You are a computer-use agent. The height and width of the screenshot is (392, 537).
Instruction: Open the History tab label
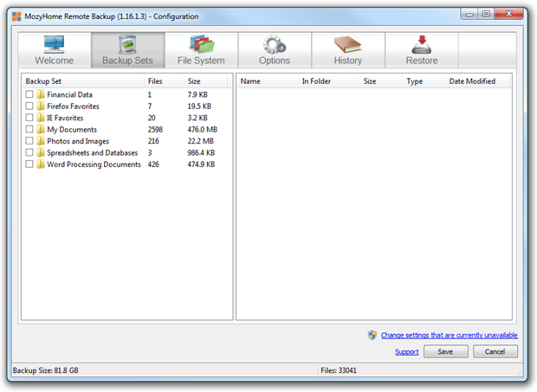(348, 61)
